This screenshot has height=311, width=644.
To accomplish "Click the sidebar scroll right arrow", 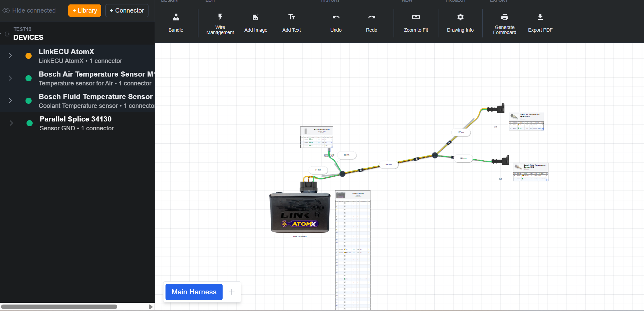I will 151,307.
